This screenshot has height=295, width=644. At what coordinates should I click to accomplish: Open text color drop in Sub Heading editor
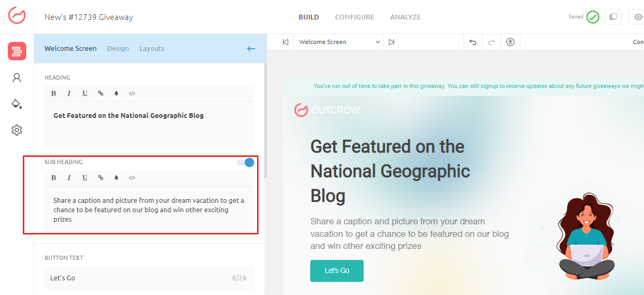point(116,178)
